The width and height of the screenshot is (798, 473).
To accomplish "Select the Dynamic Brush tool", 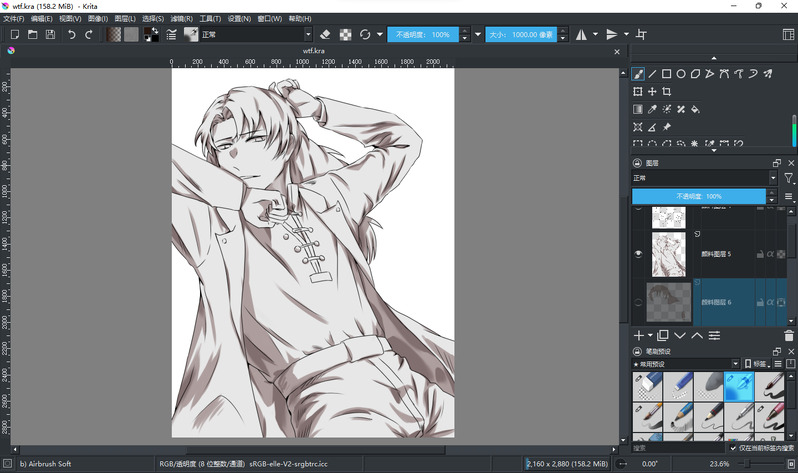I will pos(753,74).
